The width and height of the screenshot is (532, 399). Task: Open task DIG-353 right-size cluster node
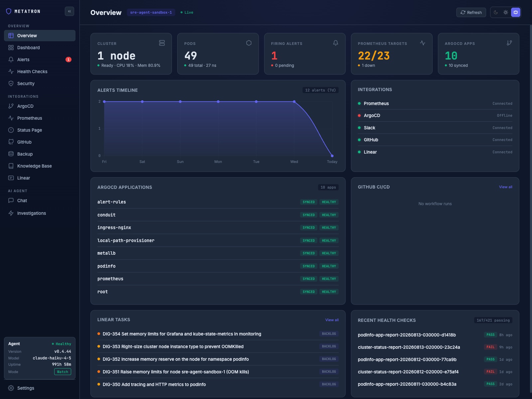coord(218,346)
